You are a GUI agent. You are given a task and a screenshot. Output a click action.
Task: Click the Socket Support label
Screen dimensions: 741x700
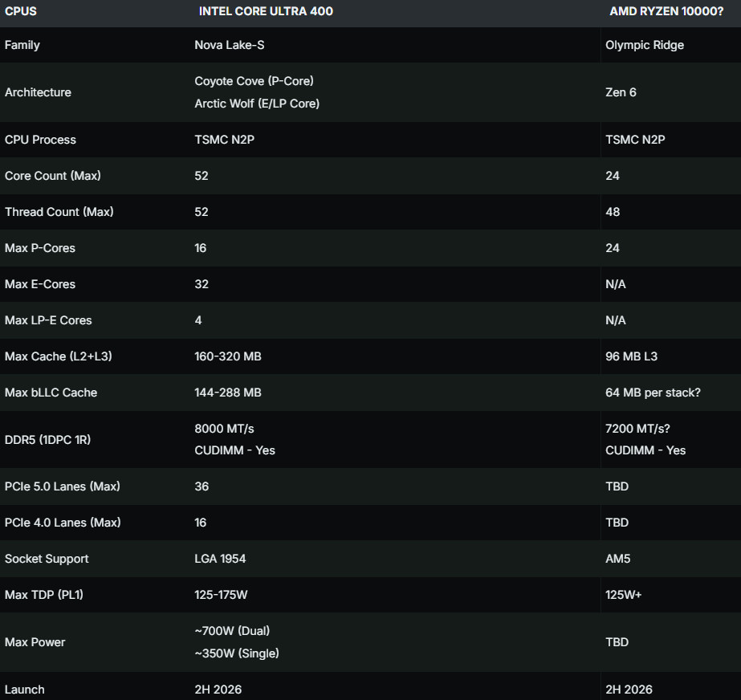47,558
